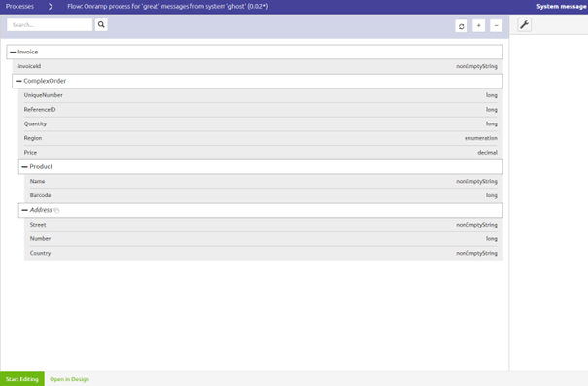The width and height of the screenshot is (588, 386).
Task: Click the decimal type of Price
Action: 487,153
